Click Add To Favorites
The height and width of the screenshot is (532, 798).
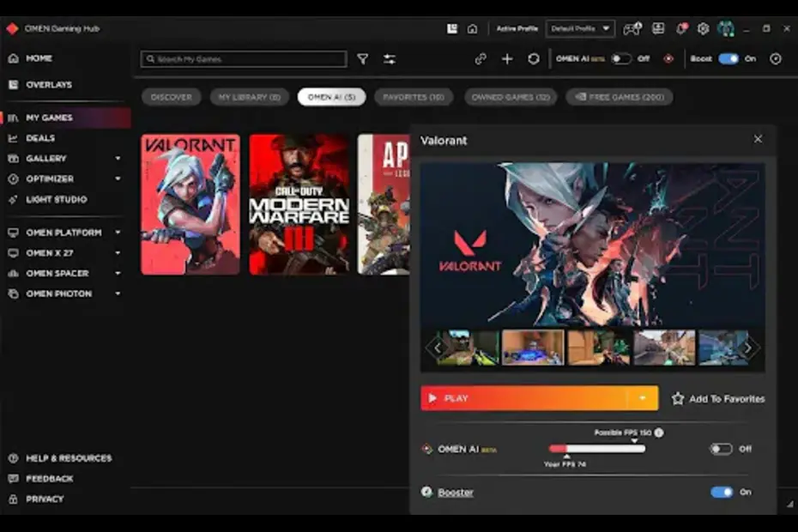(x=718, y=399)
